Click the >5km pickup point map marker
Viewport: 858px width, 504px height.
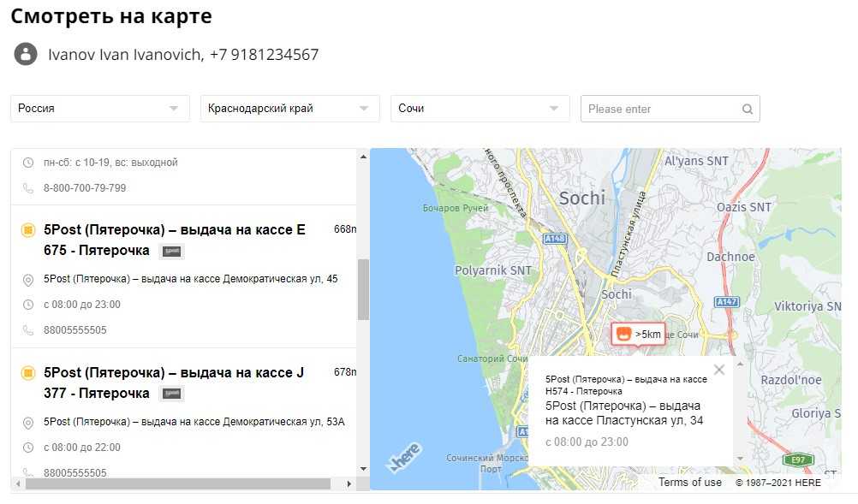pos(638,334)
